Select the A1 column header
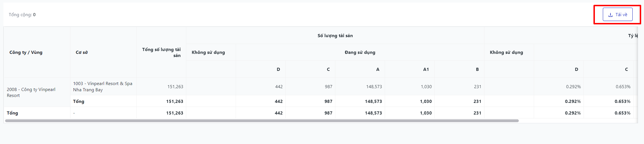The image size is (644, 144). click(426, 69)
